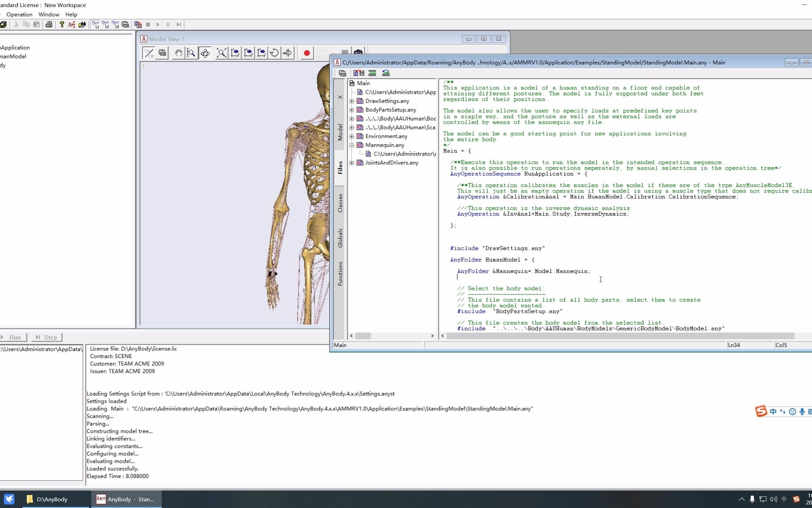The width and height of the screenshot is (812, 508).
Task: Expand the DrawSettings.any tree node
Action: tap(351, 101)
